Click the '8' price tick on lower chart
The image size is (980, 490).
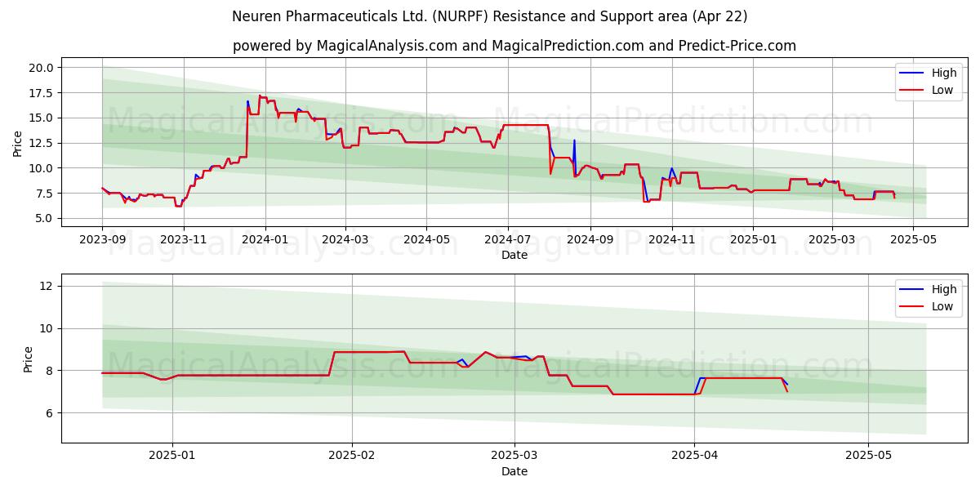pos(49,371)
